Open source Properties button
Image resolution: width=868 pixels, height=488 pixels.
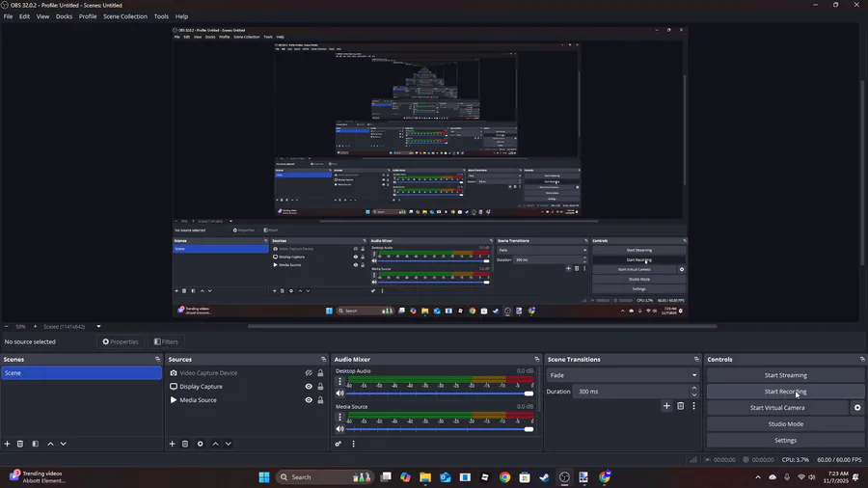tap(121, 342)
